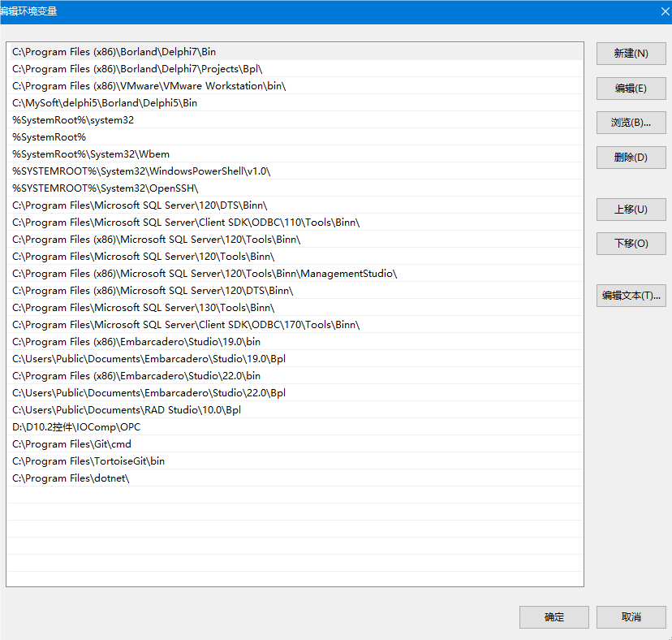Image resolution: width=672 pixels, height=640 pixels.
Task: Select the TortoiseGit\bin path entry
Action: point(295,461)
